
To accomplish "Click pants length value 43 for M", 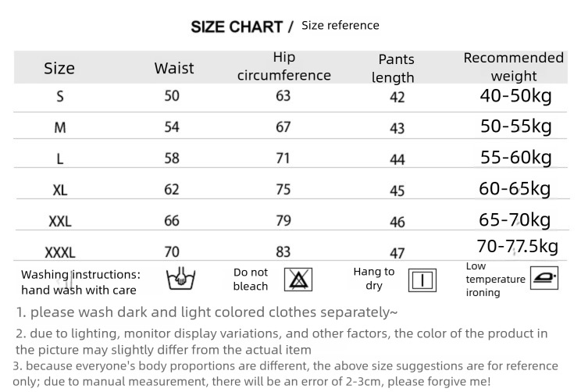I will (397, 128).
